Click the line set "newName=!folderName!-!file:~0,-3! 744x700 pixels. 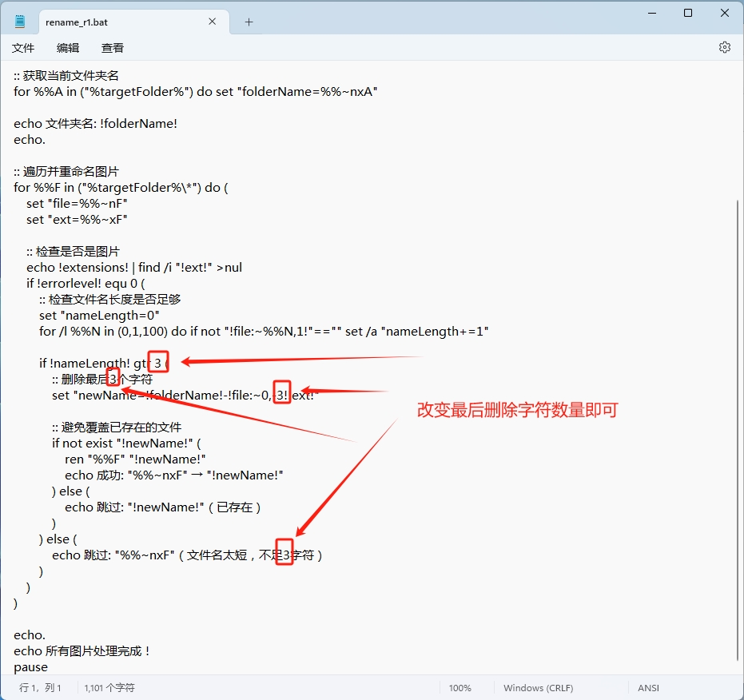tap(185, 395)
